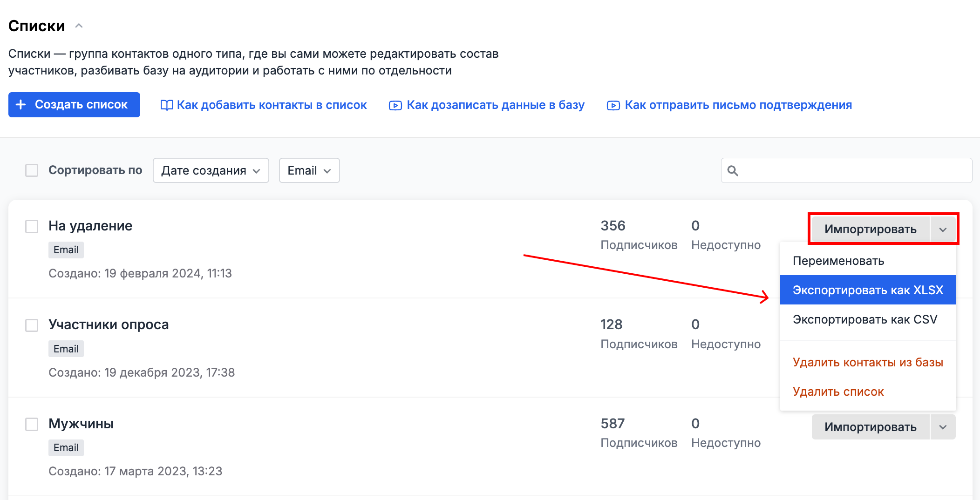
Task: Check the "Участники опроса" checkbox
Action: tap(31, 325)
